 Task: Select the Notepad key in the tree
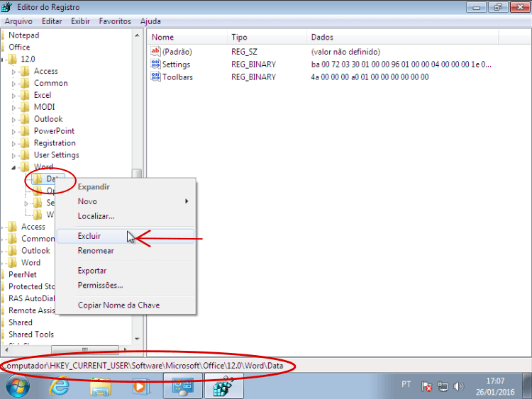click(x=23, y=35)
